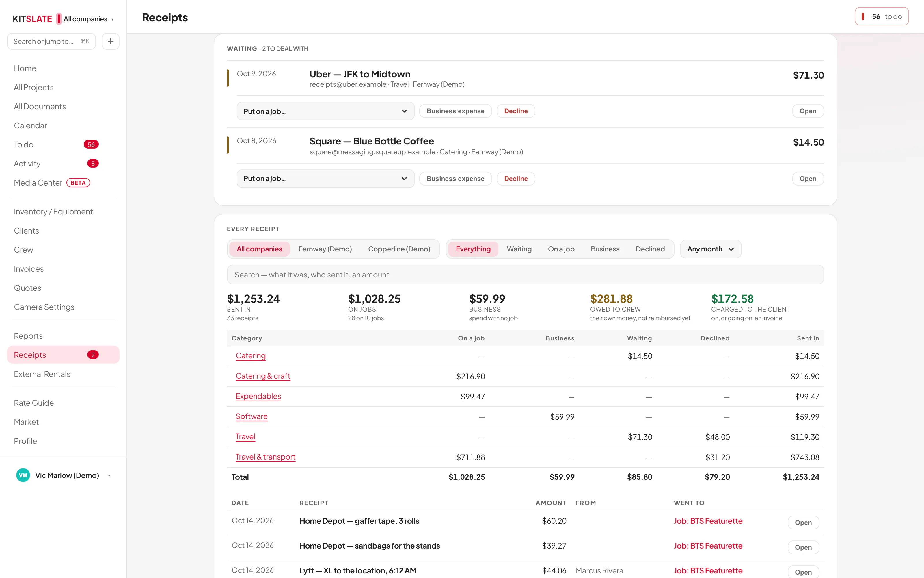Navigate to Invoices
924x578 pixels.
(63, 269)
